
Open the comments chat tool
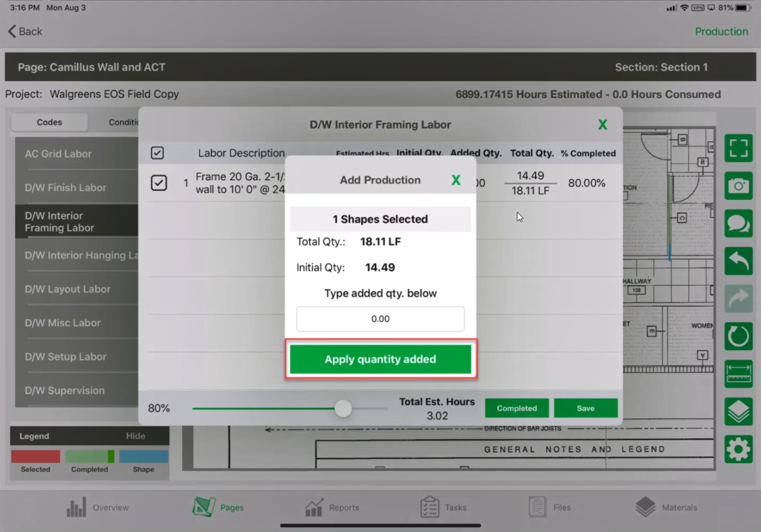[738, 223]
